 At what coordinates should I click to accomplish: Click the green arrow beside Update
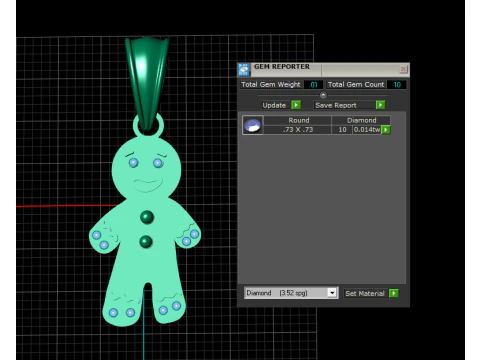296,105
